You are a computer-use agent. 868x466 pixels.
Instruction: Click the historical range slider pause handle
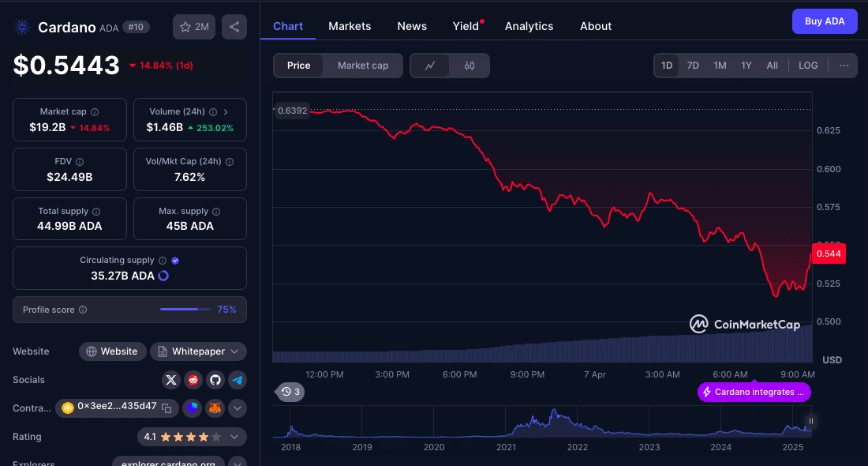coord(810,422)
